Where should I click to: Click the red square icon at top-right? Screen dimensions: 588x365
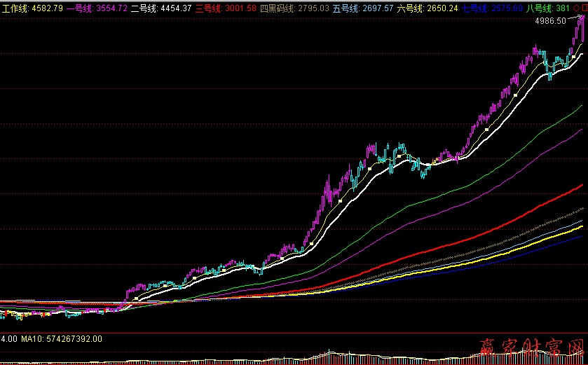click(x=584, y=8)
